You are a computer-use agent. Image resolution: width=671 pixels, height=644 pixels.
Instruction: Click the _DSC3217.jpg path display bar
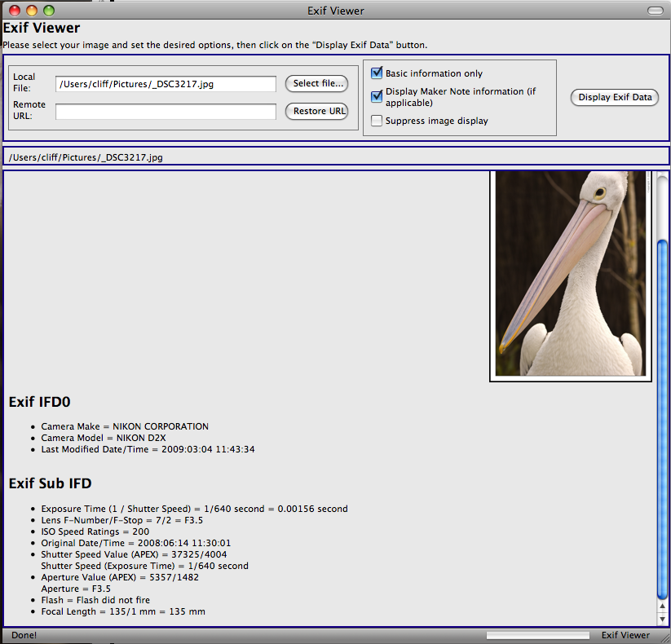coord(334,157)
